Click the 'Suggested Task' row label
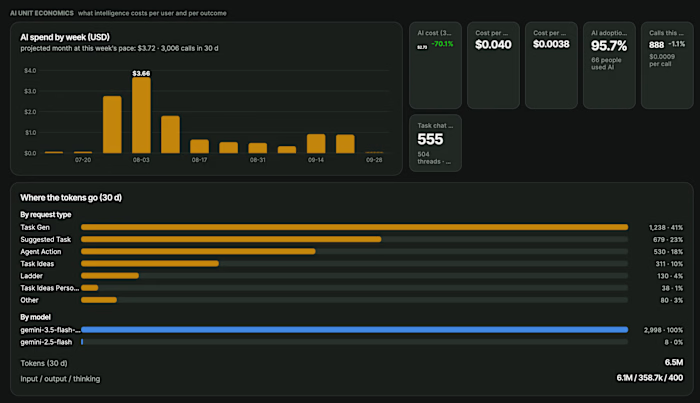Screen dimensions: 700x403 click(x=46, y=240)
